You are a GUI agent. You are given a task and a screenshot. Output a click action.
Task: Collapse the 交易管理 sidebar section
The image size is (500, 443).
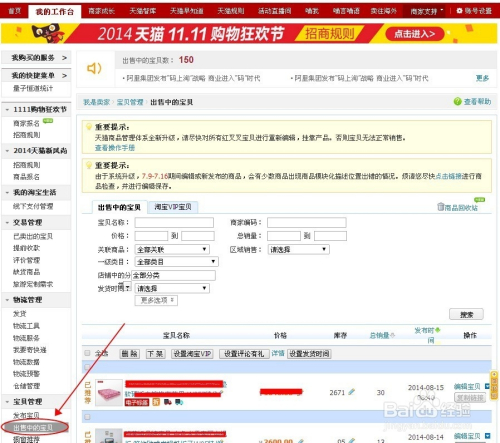pos(7,222)
